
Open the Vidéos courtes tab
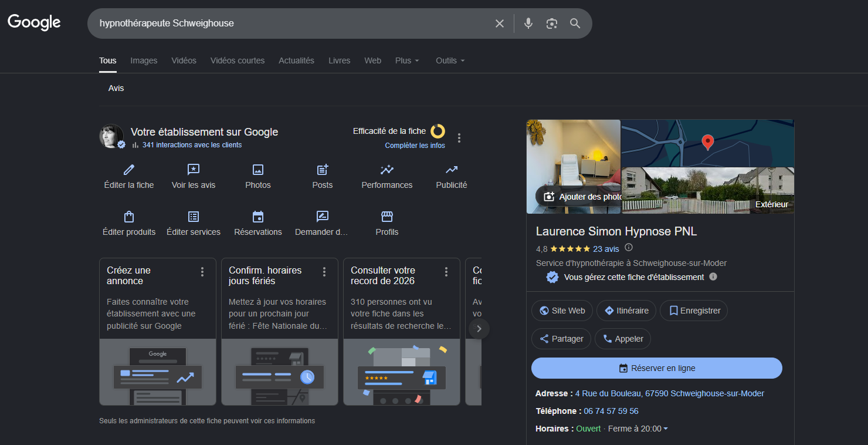click(x=238, y=60)
